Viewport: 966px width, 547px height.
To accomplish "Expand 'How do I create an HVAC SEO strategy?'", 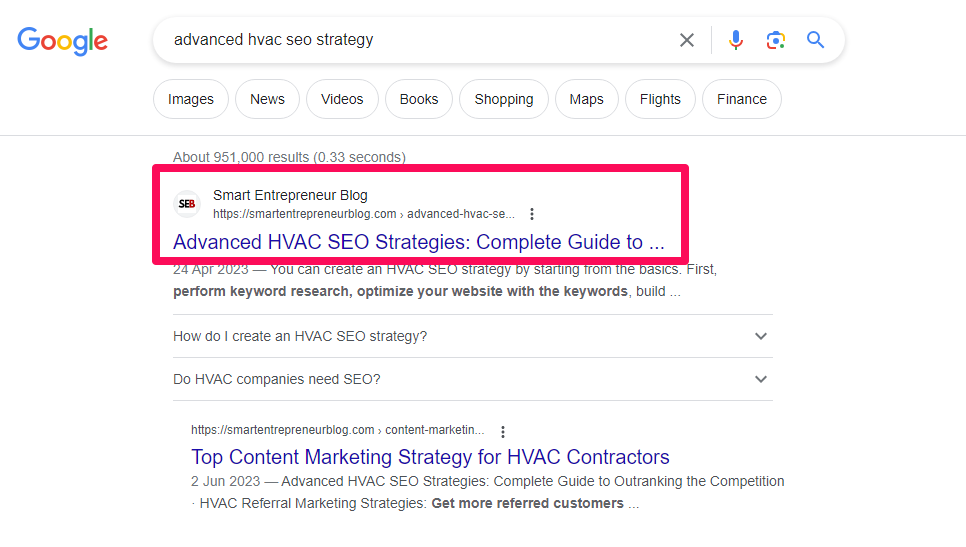I will [473, 336].
